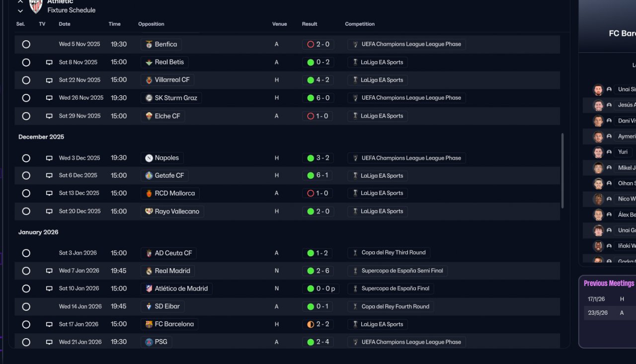636x364 pixels.
Task: Click the Real Madrid club badge
Action: (149, 271)
